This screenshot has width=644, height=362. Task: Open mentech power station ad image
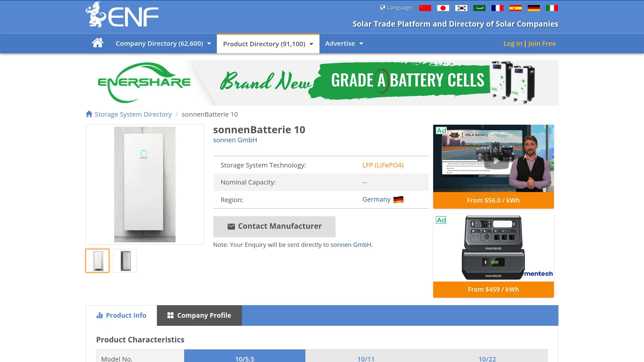493,248
